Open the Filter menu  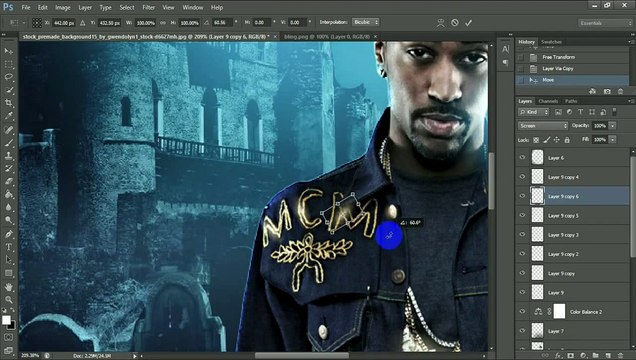[148, 7]
